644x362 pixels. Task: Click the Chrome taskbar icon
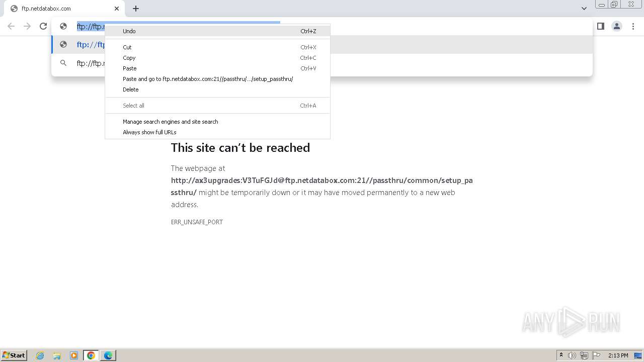click(91, 355)
